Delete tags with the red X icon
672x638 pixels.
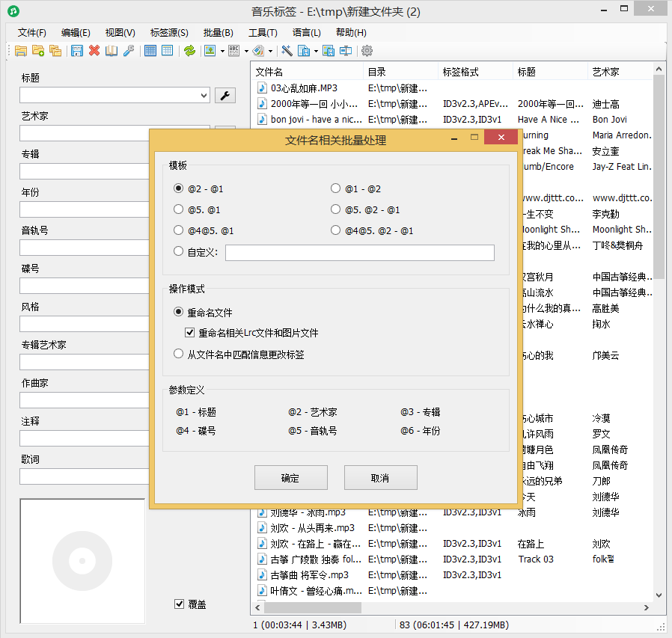point(95,50)
